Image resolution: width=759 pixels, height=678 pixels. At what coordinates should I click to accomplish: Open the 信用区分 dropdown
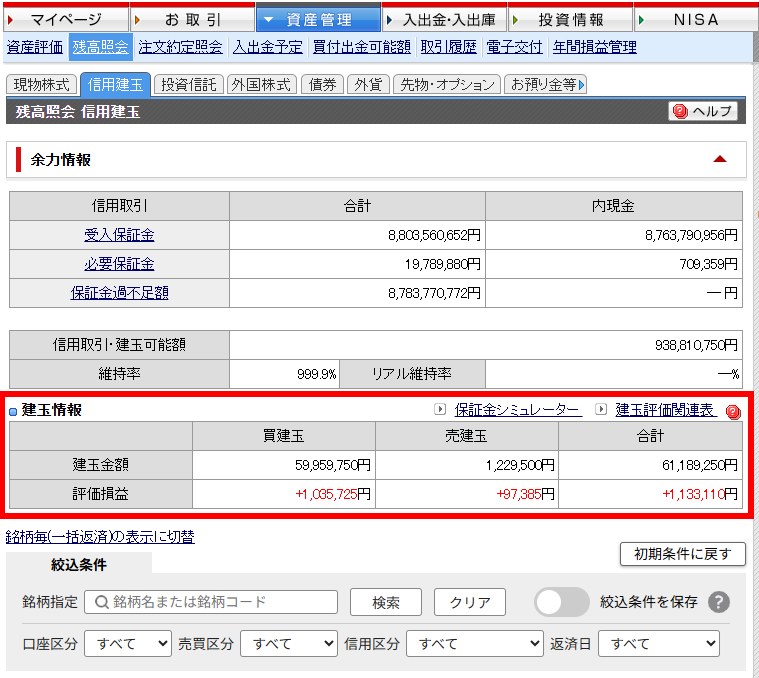[x=475, y=644]
